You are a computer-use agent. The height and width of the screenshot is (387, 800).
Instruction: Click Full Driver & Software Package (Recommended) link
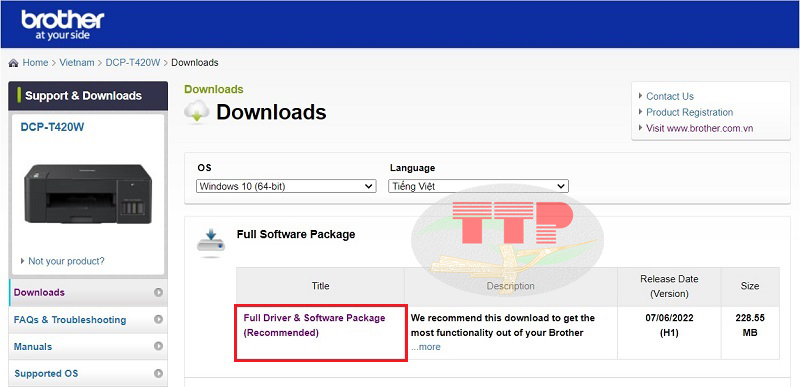click(x=314, y=325)
